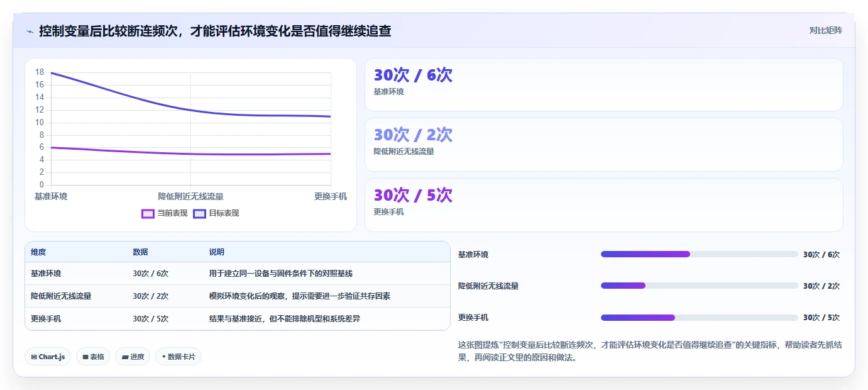868x390 pixels.
Task: Select the note 用于建立同一设备与固件条件下的对照基线
Action: (281, 274)
